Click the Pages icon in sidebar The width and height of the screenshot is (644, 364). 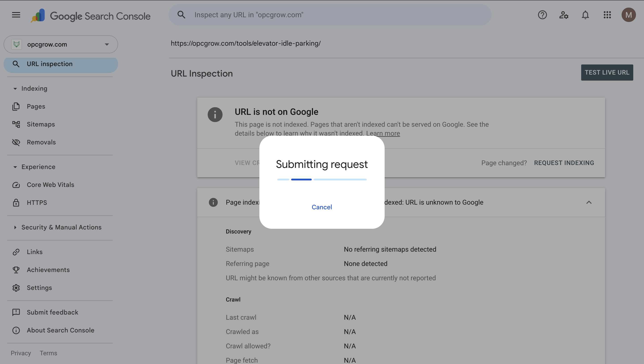pos(16,106)
